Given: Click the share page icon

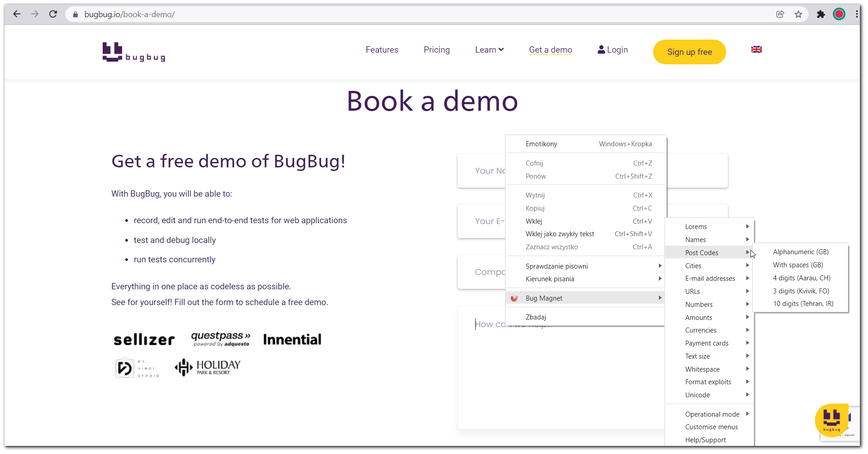Looking at the screenshot, I should point(780,14).
